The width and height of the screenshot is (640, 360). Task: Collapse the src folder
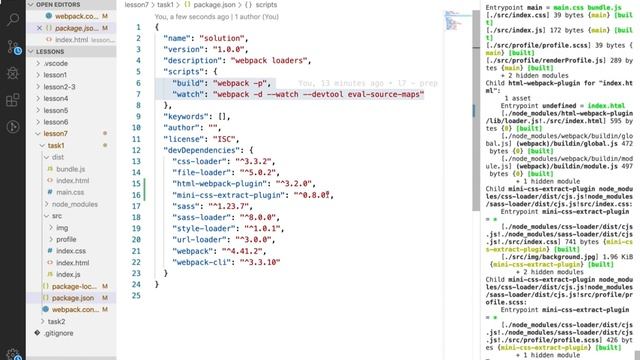[46, 216]
